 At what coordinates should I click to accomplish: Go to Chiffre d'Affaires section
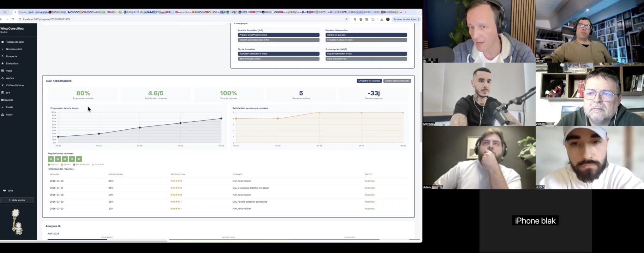coord(15,85)
